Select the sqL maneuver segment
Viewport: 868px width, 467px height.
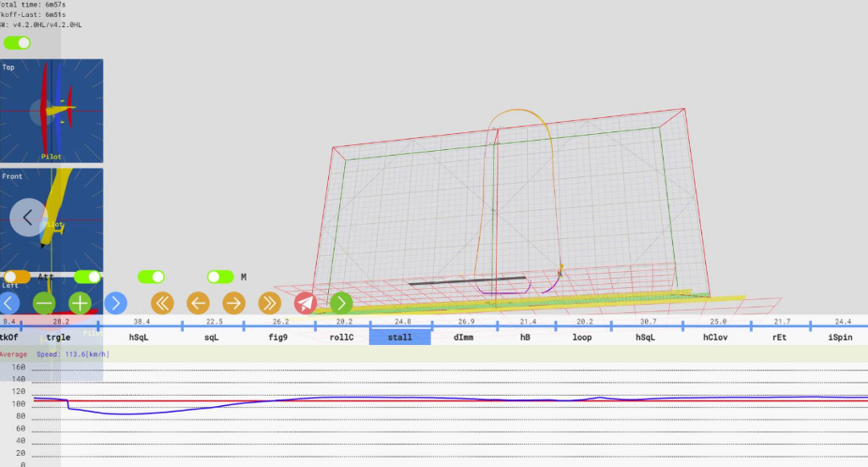[x=212, y=337]
